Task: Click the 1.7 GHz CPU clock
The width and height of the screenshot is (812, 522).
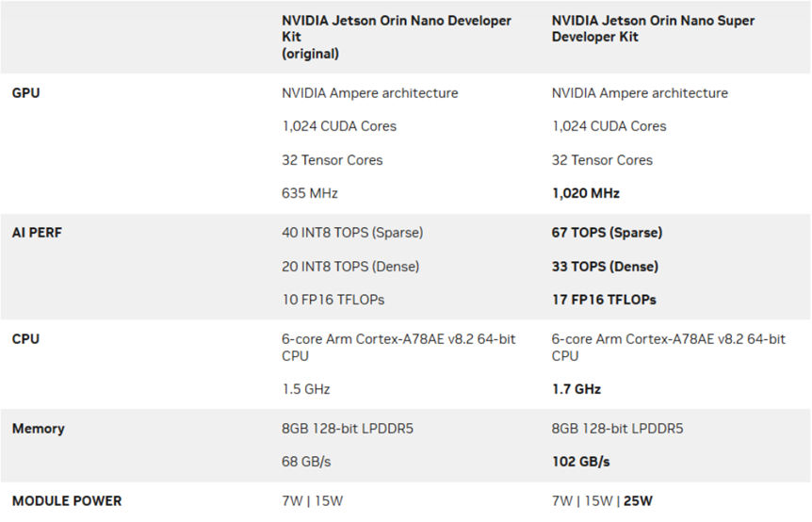Action: [x=577, y=389]
